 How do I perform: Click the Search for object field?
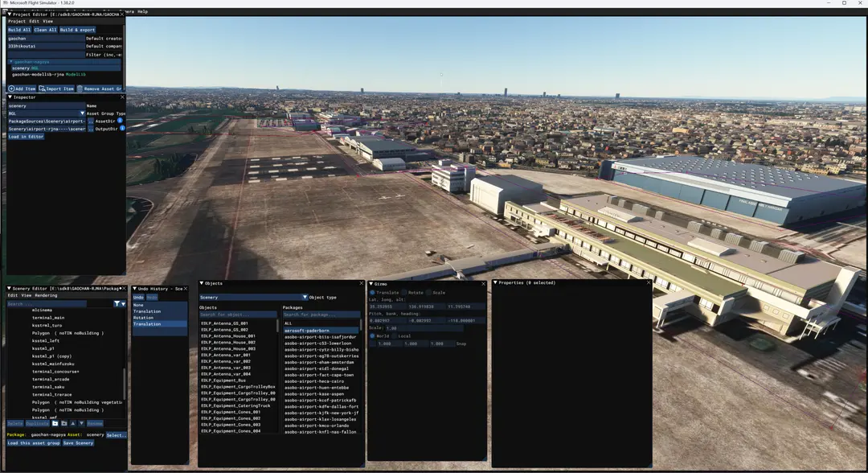click(x=238, y=315)
